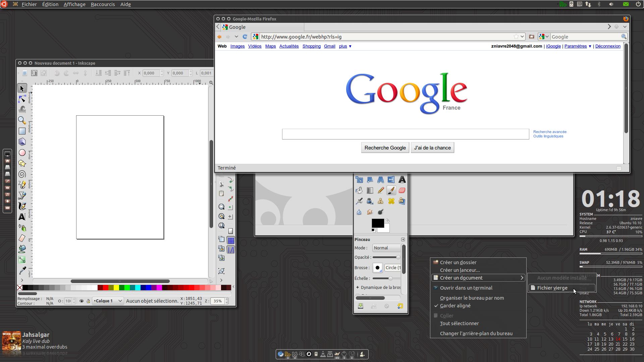Select the GIMP text tool

(402, 180)
